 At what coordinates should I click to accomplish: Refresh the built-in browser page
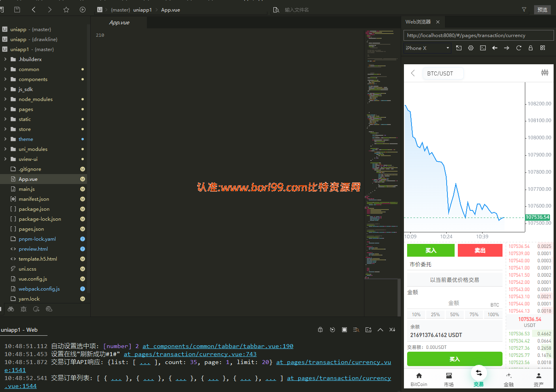point(519,48)
